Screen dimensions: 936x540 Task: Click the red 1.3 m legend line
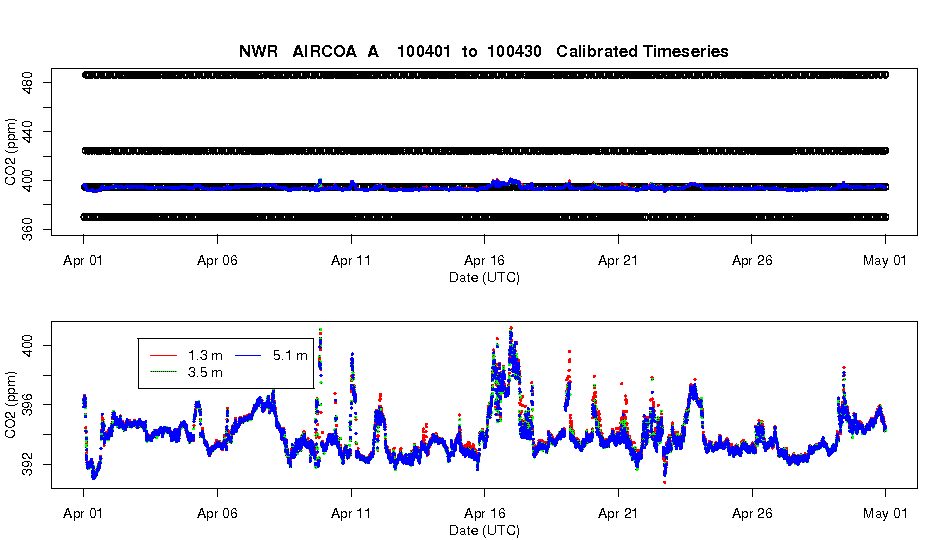tap(163, 356)
